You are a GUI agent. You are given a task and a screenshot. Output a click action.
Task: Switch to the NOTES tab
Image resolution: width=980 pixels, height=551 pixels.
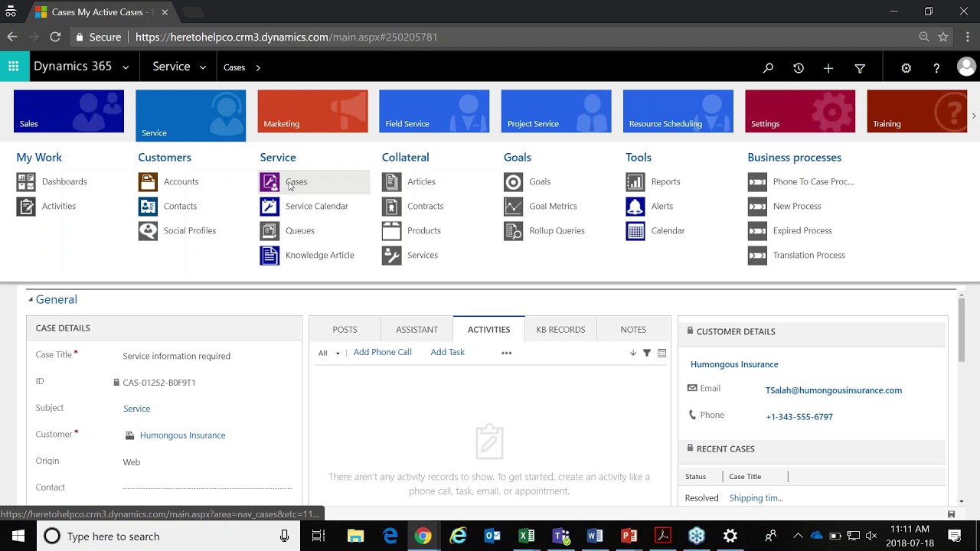click(633, 329)
